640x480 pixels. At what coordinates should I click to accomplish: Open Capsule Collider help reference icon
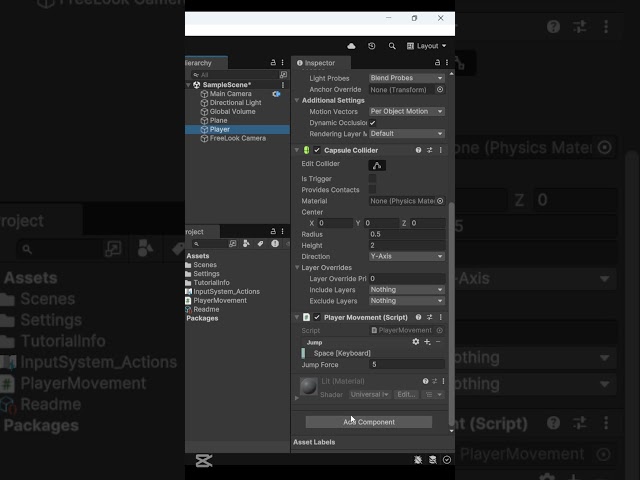(418, 150)
